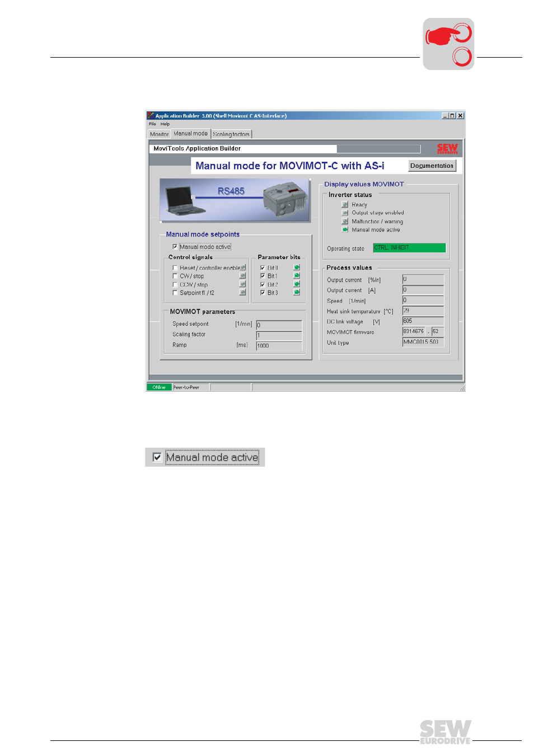Toggle Manual mode active checkbox in setpoints group

pos(175,247)
